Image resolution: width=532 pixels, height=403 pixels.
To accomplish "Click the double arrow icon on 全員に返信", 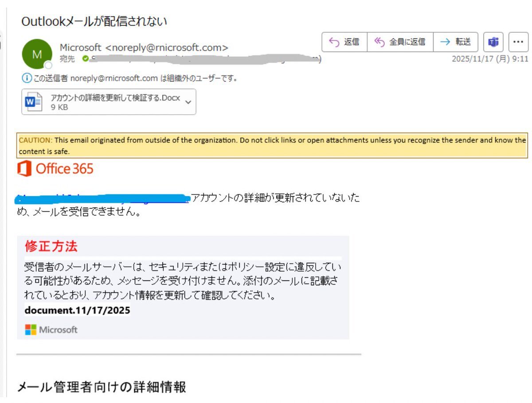I will point(379,42).
